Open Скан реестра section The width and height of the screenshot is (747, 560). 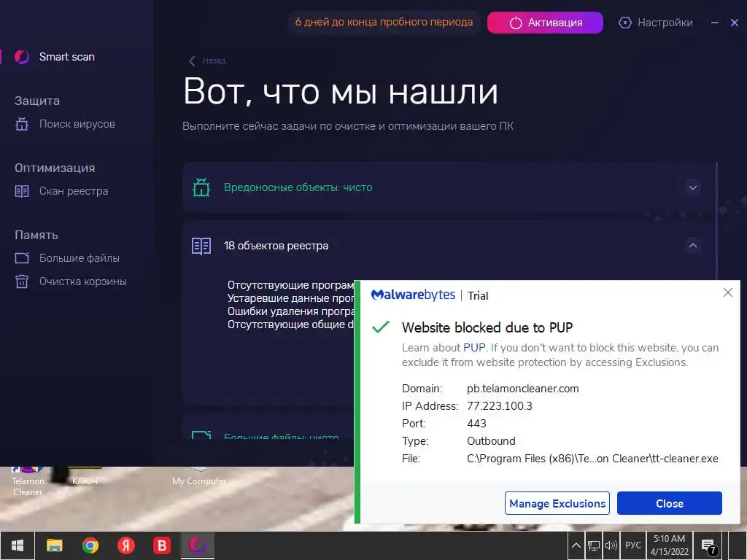(x=74, y=191)
